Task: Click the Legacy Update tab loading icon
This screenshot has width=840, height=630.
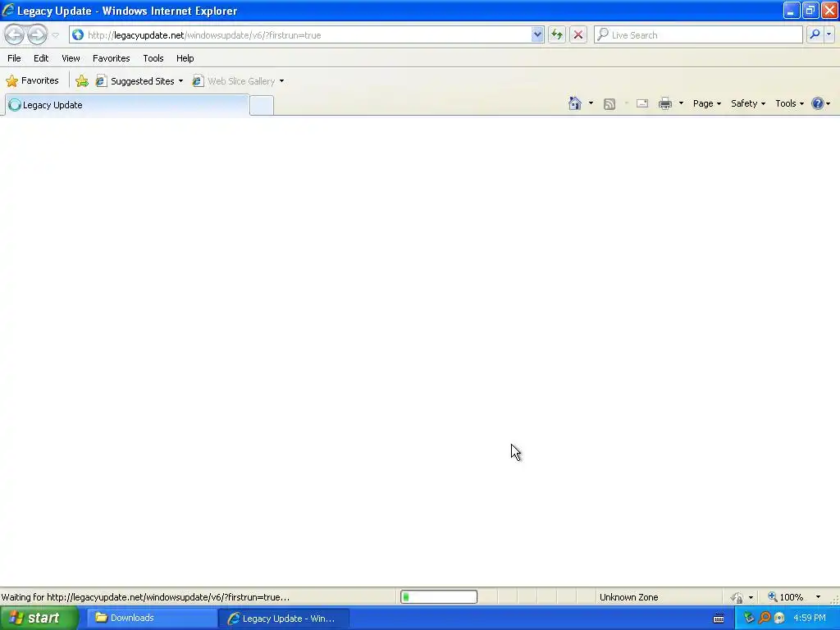Action: tap(15, 105)
